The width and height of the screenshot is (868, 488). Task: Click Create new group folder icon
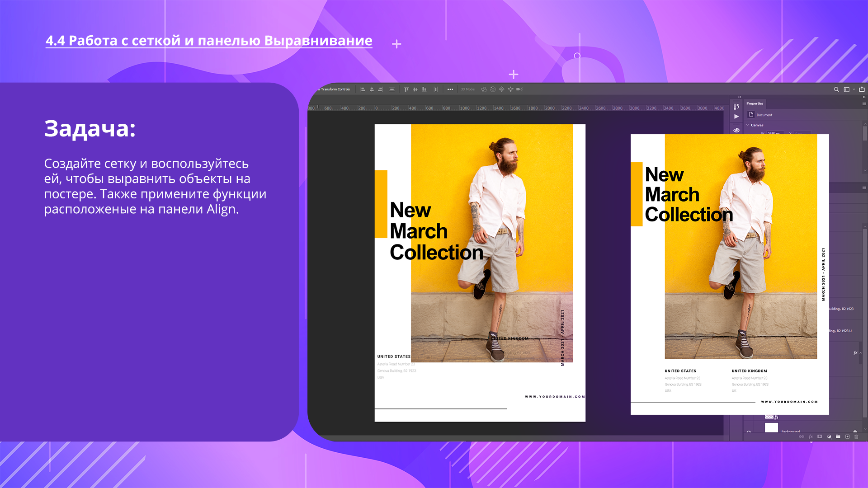click(838, 436)
